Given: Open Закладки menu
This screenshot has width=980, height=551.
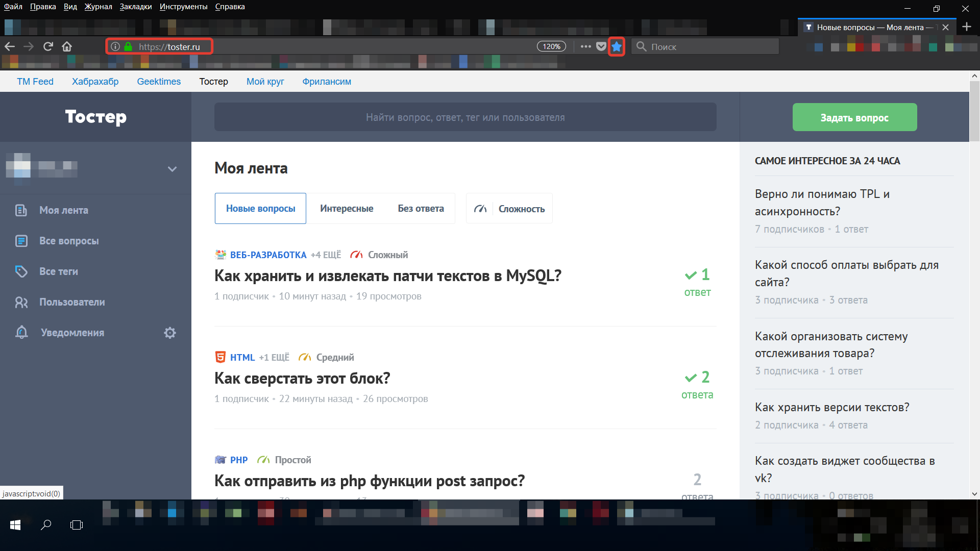Looking at the screenshot, I should tap(136, 7).
